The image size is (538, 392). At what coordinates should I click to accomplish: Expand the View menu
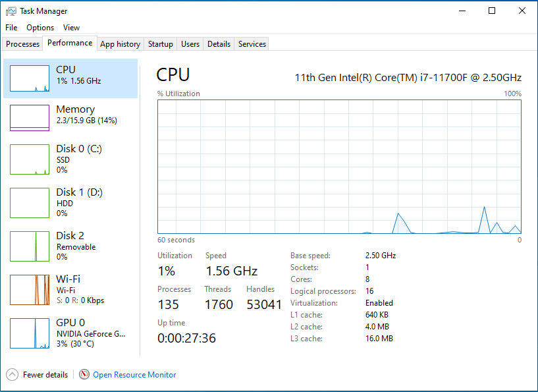[71, 28]
